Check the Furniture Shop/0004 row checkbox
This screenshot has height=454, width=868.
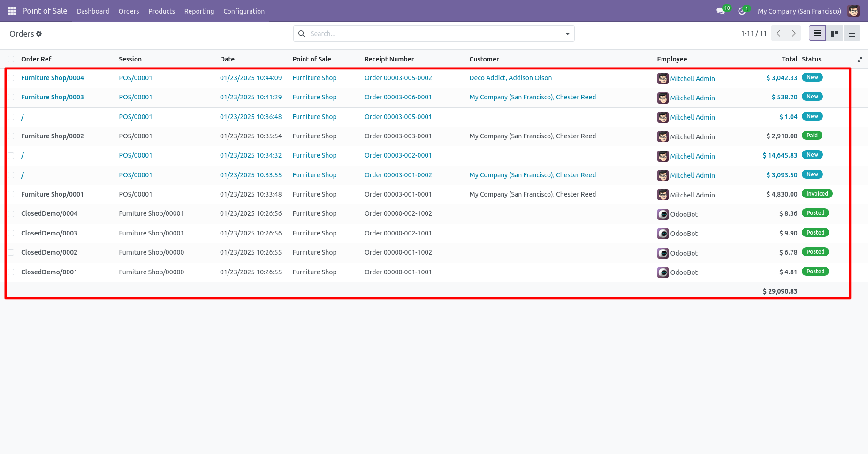coord(11,78)
